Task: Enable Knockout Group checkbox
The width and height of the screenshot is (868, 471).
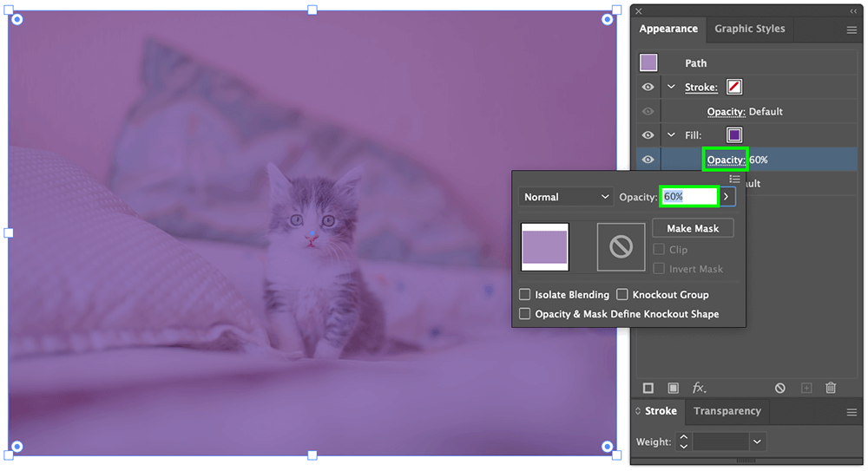Action: pyautogui.click(x=622, y=294)
